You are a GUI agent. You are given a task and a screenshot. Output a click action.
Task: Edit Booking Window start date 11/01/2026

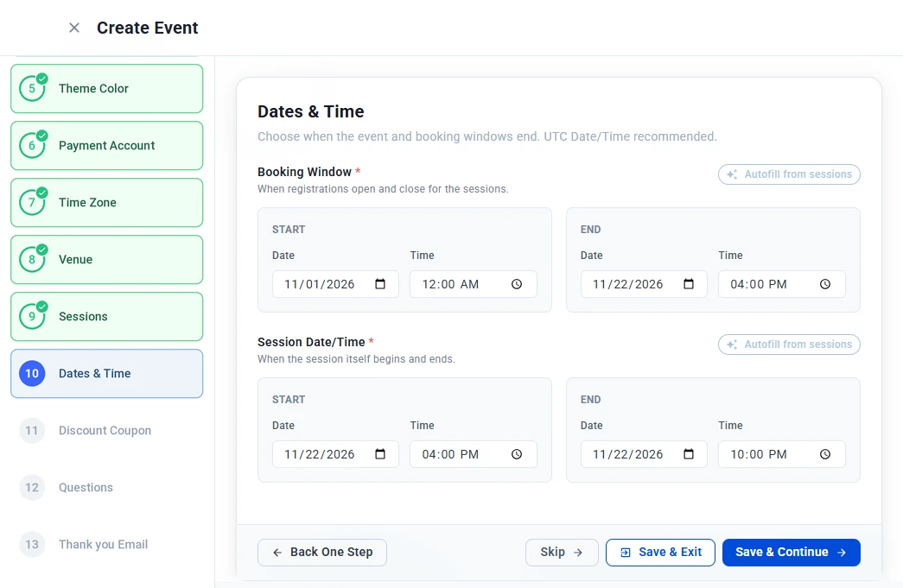[335, 284]
